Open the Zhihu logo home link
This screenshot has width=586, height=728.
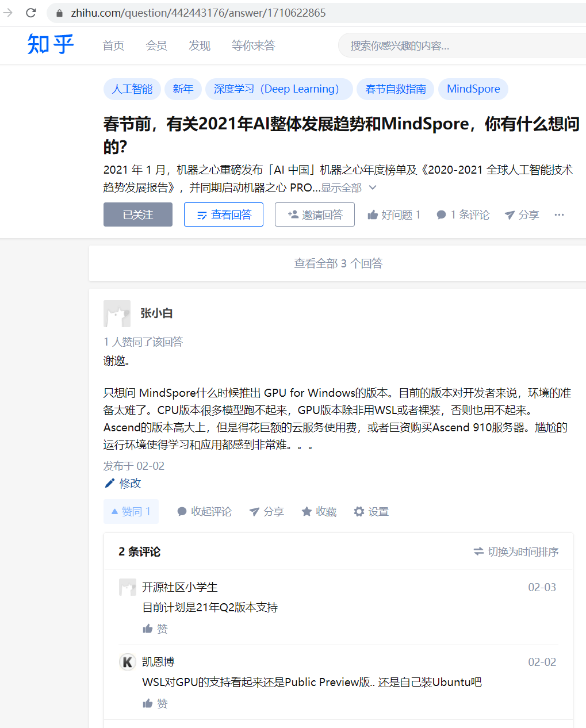click(x=51, y=44)
